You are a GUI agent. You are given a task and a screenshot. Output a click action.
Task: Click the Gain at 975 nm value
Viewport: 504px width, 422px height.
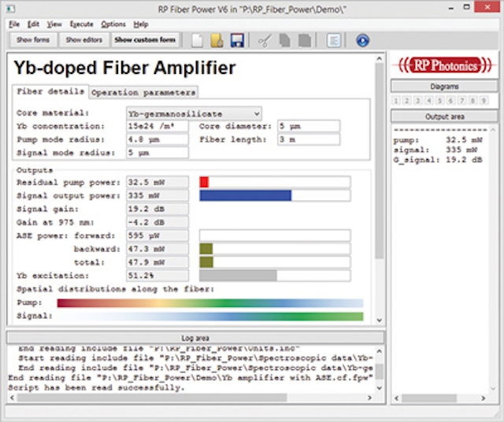tap(157, 222)
